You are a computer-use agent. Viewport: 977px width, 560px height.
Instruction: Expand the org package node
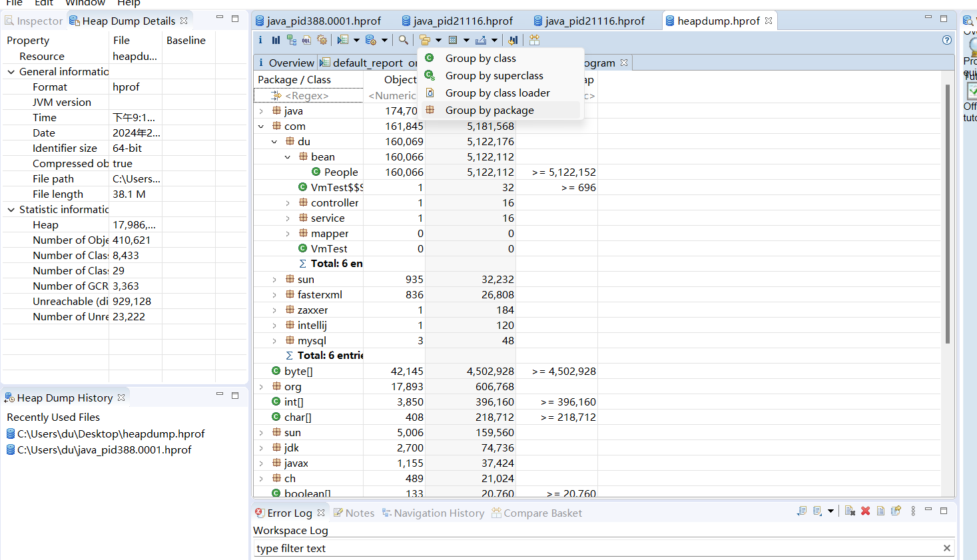pyautogui.click(x=260, y=386)
